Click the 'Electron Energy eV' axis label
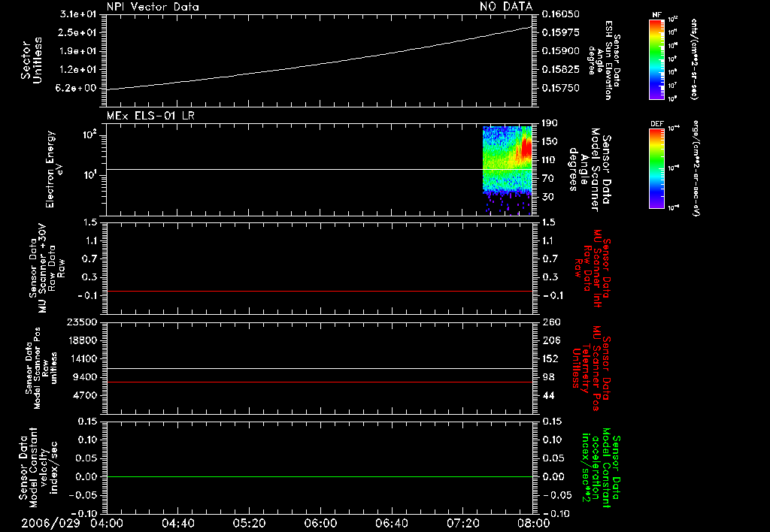This screenshot has width=770, height=532. (x=54, y=169)
